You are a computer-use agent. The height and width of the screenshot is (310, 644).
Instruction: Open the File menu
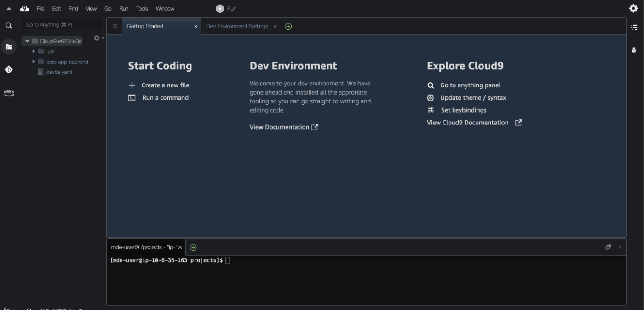[40, 8]
